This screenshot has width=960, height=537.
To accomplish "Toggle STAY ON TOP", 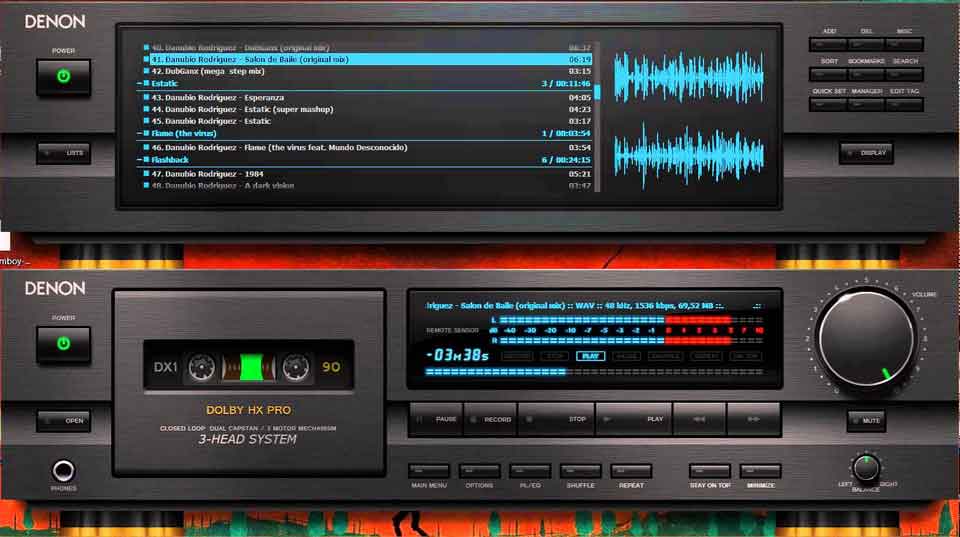I will tap(710, 471).
